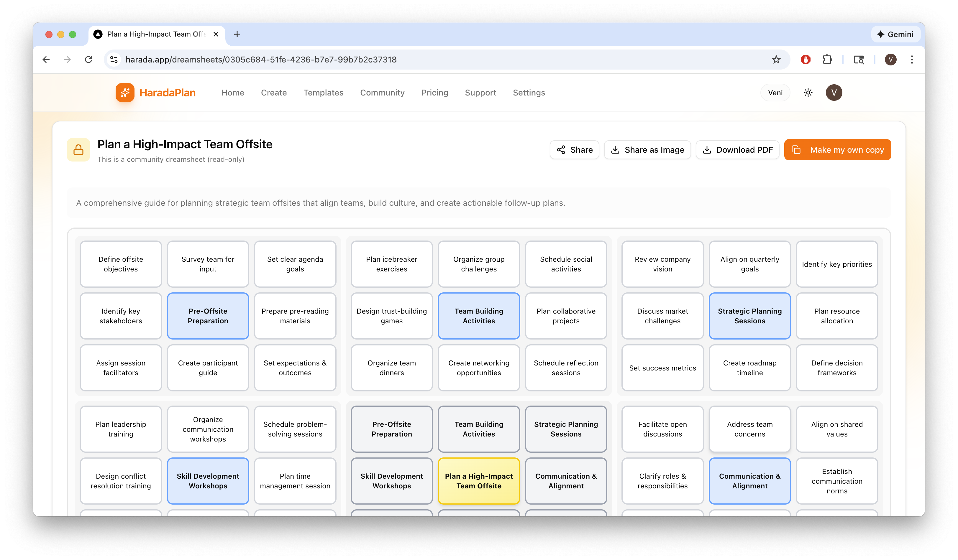958x560 pixels.
Task: Select the yellow Plan a High-Impact Team Offsite cell
Action: point(479,481)
